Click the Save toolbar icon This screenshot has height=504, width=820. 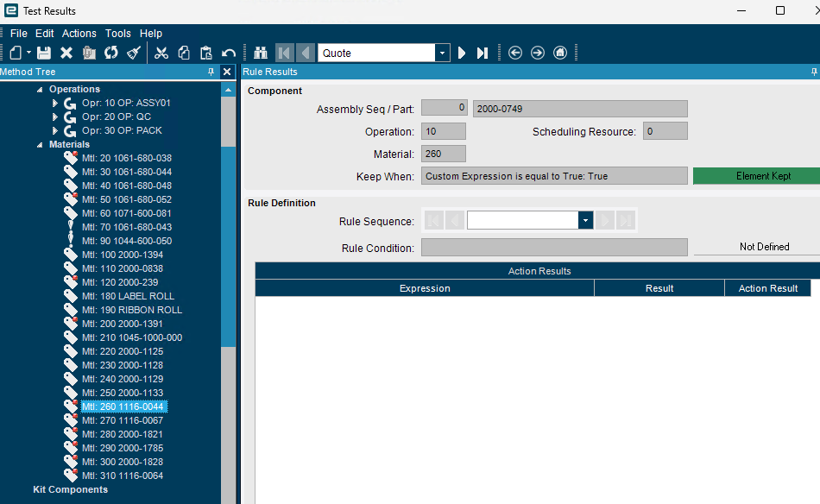(44, 53)
